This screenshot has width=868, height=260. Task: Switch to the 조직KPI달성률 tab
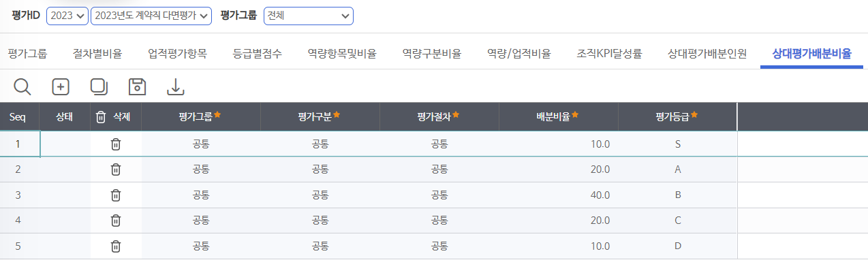pos(609,54)
